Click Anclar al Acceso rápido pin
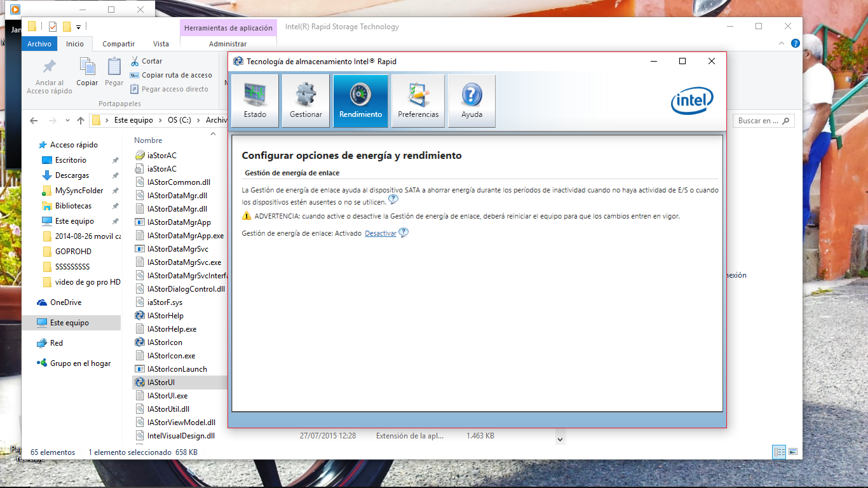 point(50,76)
